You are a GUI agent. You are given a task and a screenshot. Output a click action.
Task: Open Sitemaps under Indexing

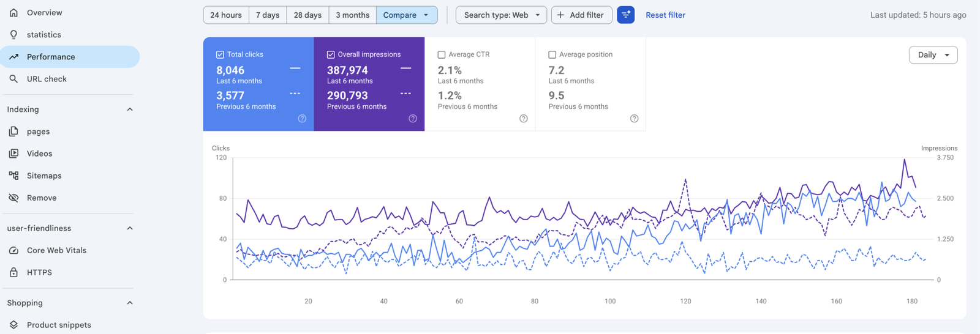pyautogui.click(x=70, y=176)
